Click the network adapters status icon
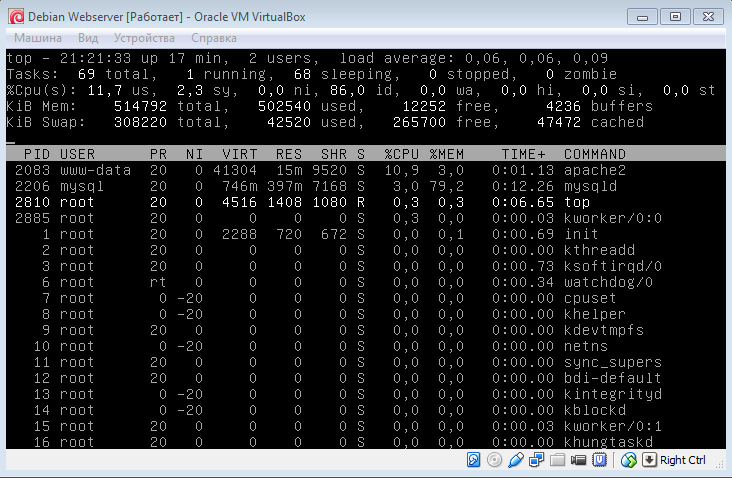 point(536,460)
